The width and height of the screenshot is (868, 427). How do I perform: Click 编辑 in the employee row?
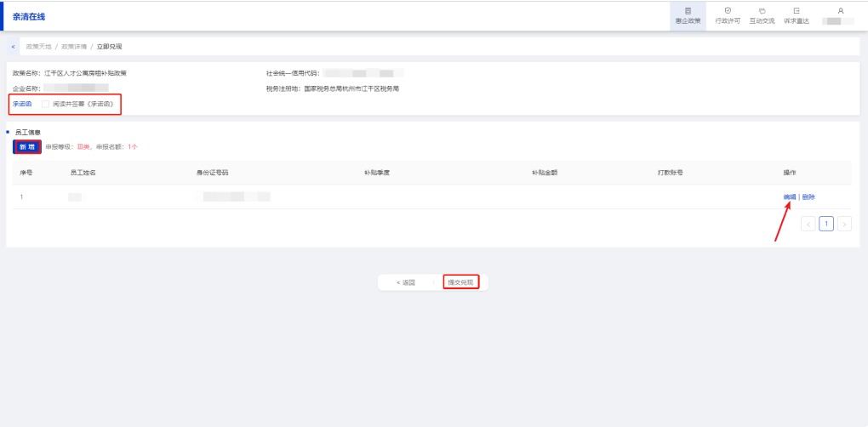(x=790, y=196)
